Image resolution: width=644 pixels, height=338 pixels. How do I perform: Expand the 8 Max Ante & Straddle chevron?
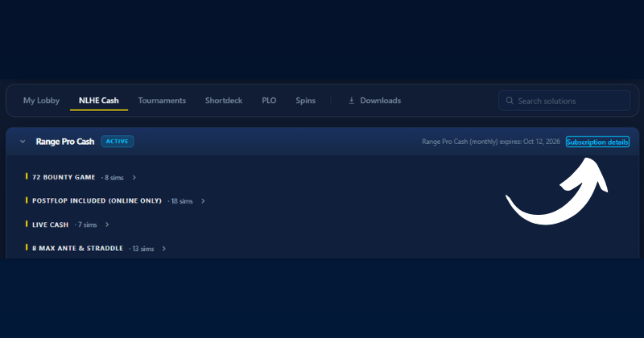[164, 249]
